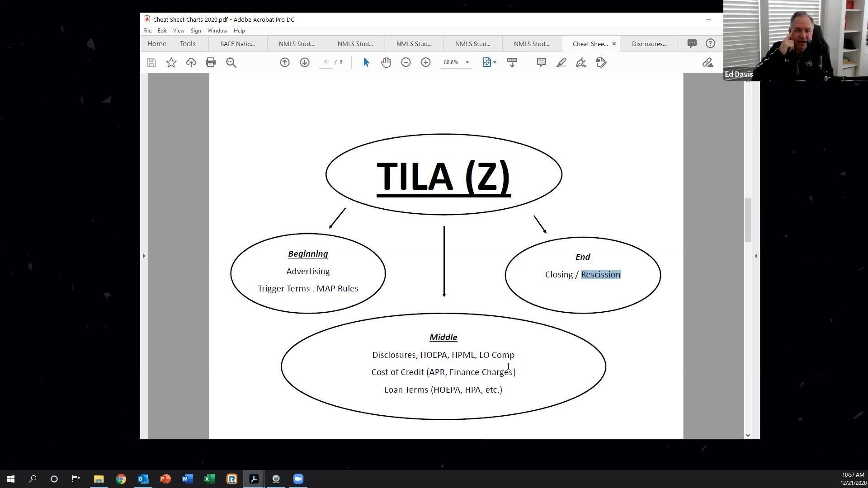This screenshot has height=488, width=868.
Task: Go to next page arrow
Action: click(x=305, y=62)
